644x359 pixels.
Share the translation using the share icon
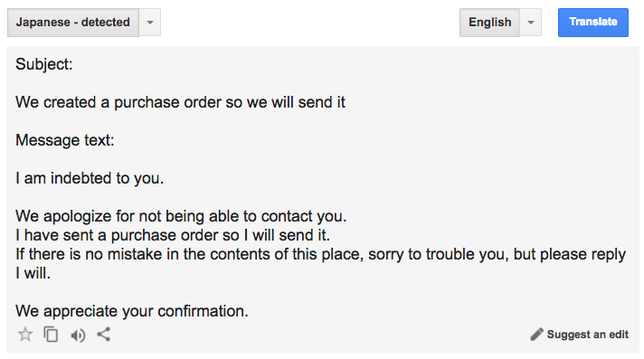103,335
